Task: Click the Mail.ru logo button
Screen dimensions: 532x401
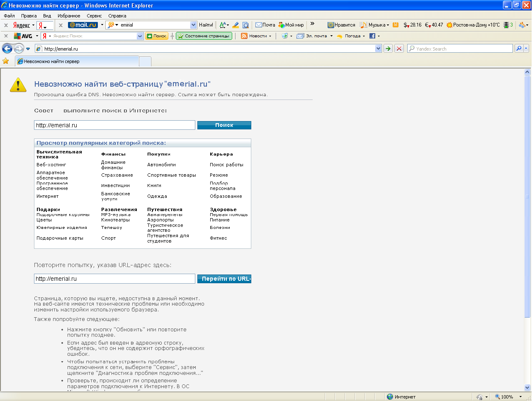Action: coord(83,25)
